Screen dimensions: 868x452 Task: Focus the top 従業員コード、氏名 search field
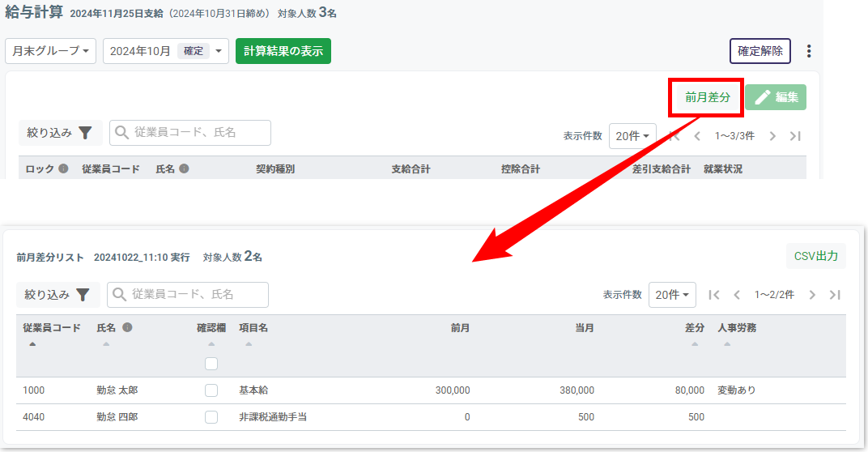pos(189,133)
